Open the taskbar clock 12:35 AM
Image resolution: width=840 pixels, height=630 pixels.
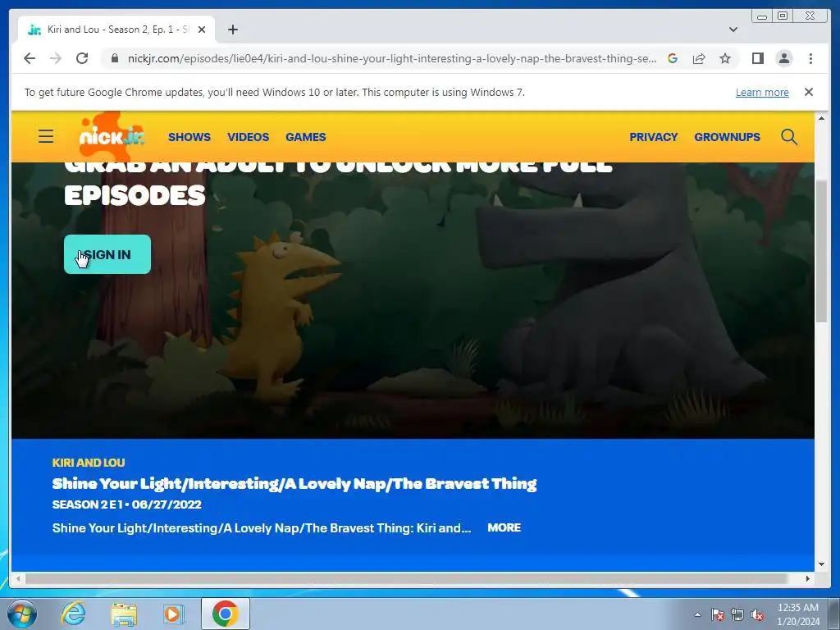tap(797, 614)
